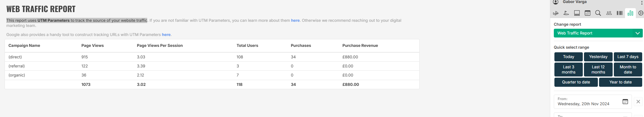Click the total £880.00 revenue in bold

(x=351, y=85)
